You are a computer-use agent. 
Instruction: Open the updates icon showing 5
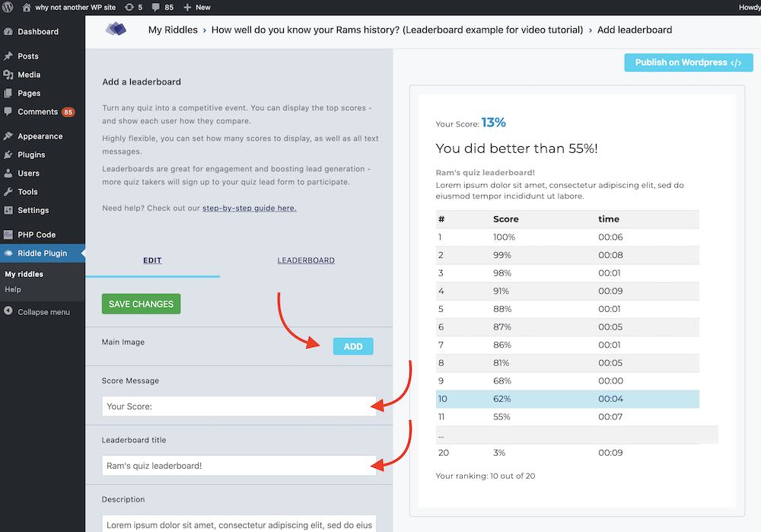coord(129,8)
